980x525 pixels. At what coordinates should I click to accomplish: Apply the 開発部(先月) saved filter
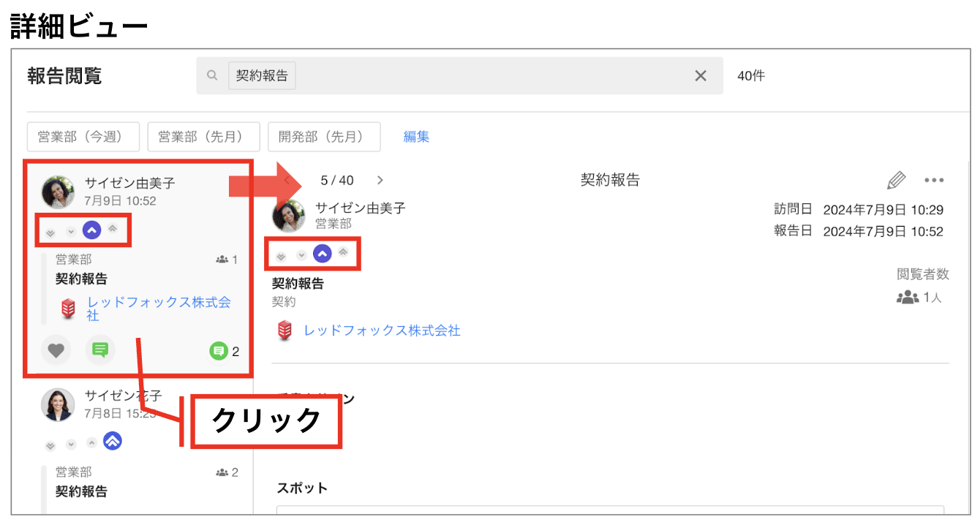pos(324,137)
